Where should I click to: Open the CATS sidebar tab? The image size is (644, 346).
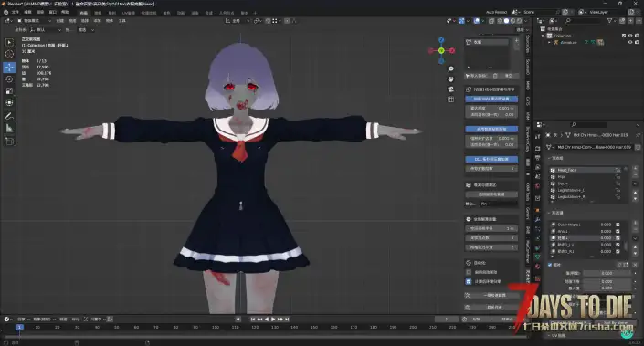(528, 101)
